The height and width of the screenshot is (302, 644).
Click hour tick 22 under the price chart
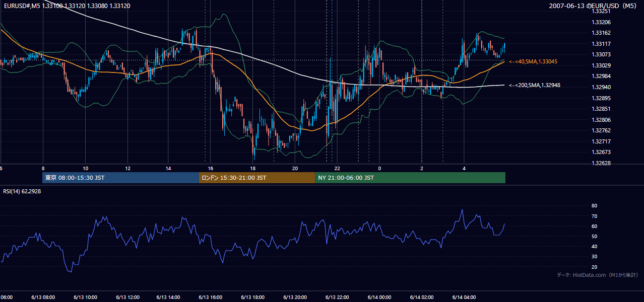(x=337, y=168)
